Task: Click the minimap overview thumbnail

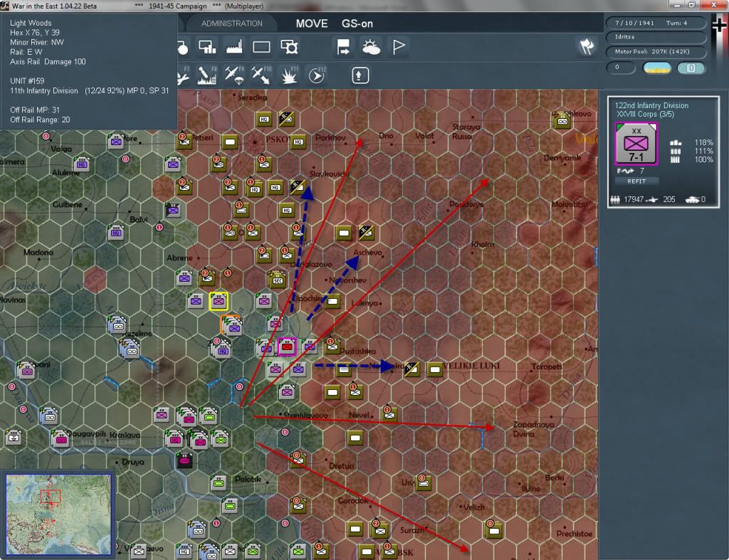Action: (58, 514)
